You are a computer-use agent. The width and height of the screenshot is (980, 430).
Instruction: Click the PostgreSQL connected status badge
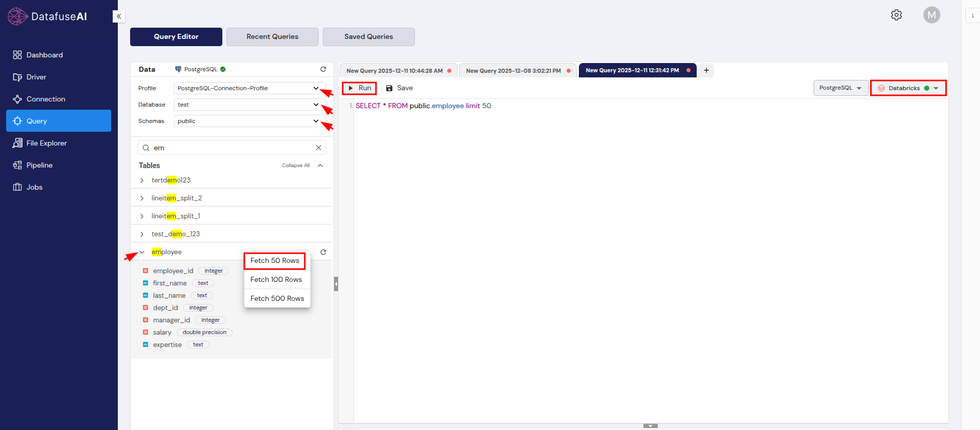pyautogui.click(x=223, y=69)
